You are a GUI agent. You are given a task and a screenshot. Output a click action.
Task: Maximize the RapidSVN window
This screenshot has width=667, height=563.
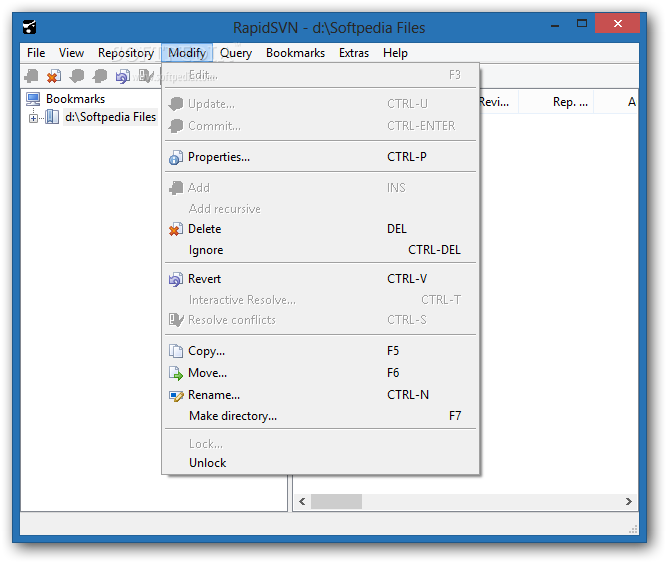pos(582,23)
